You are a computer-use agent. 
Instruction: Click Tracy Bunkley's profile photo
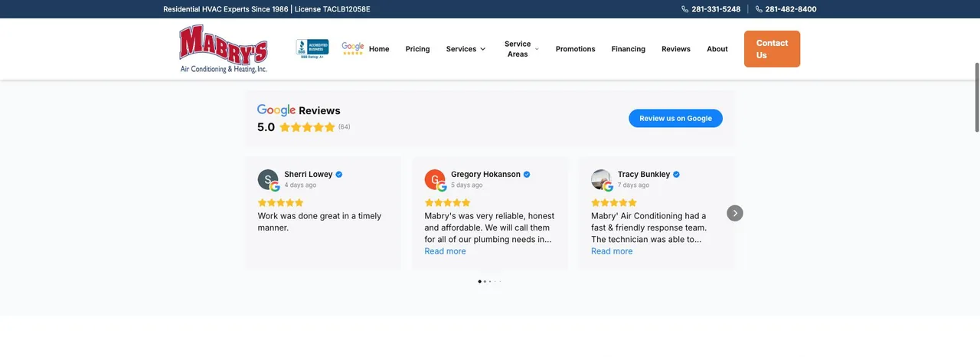point(602,180)
